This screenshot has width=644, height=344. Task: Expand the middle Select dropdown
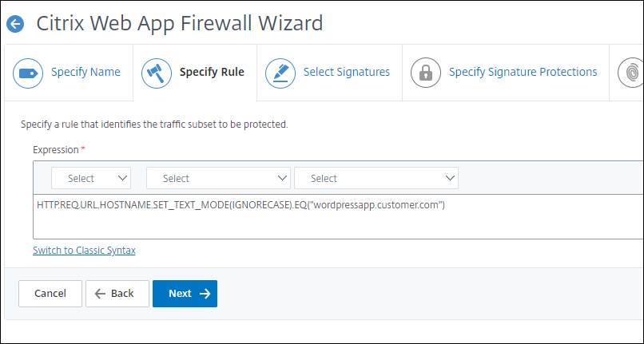(218, 178)
